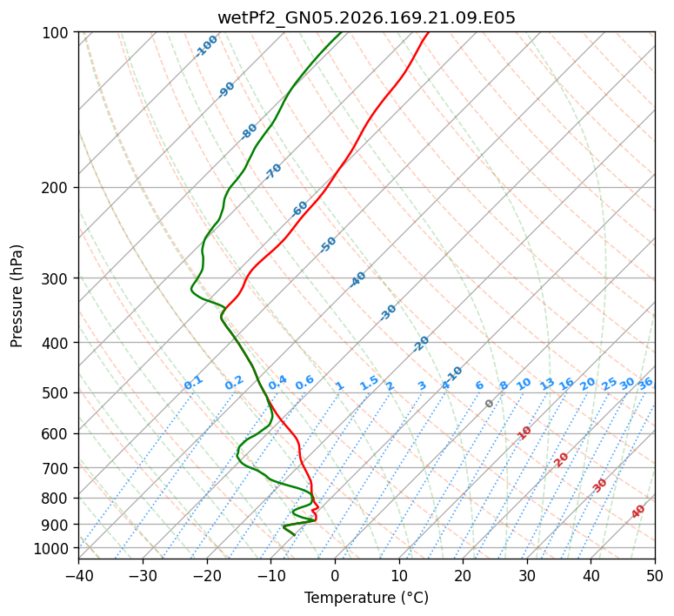This screenshot has height=616, width=674.
Task: Click the -100 isotherm label
Action: coord(206,46)
